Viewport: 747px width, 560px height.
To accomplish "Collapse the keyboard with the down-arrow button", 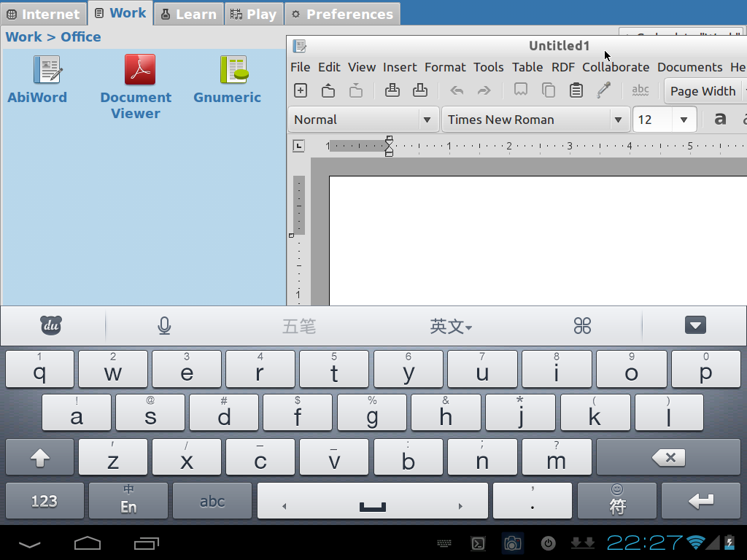I will (x=695, y=326).
